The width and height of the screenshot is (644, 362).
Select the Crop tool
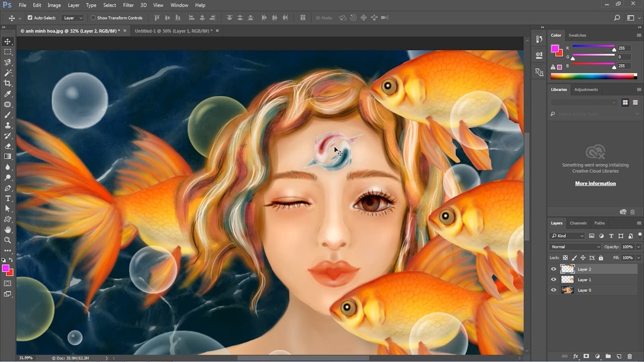[x=8, y=83]
